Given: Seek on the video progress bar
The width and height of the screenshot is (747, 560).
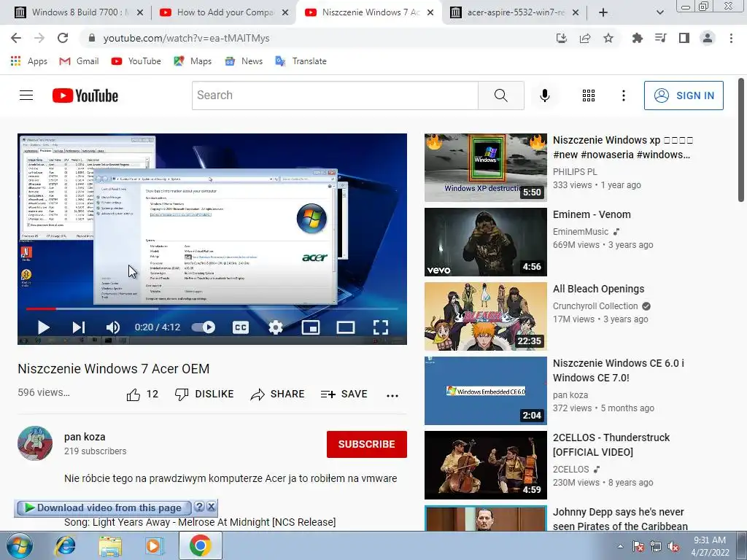Looking at the screenshot, I should [x=212, y=309].
